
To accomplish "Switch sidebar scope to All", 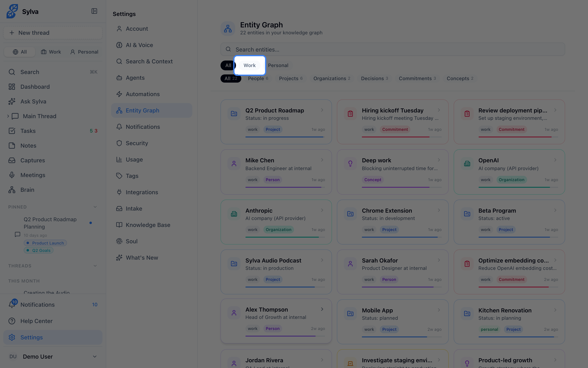I will pyautogui.click(x=20, y=52).
